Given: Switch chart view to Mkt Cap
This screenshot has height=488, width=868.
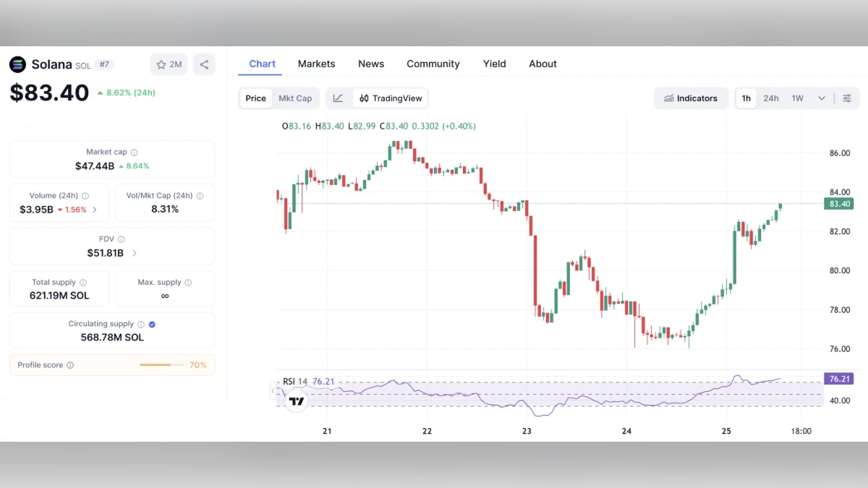Looking at the screenshot, I should 295,98.
